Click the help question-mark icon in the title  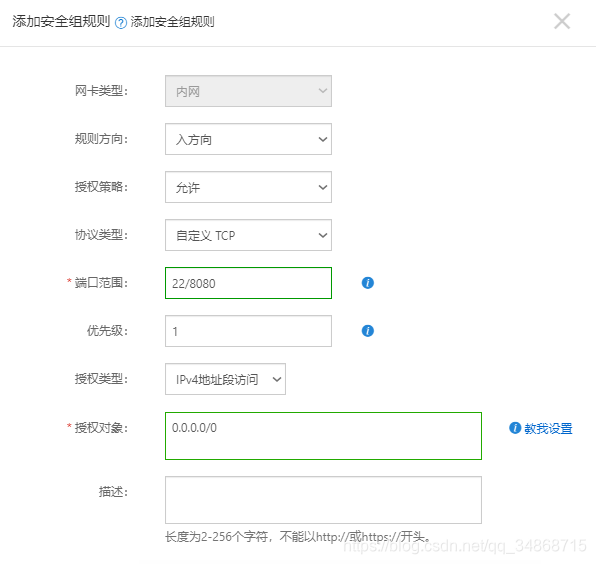[121, 23]
